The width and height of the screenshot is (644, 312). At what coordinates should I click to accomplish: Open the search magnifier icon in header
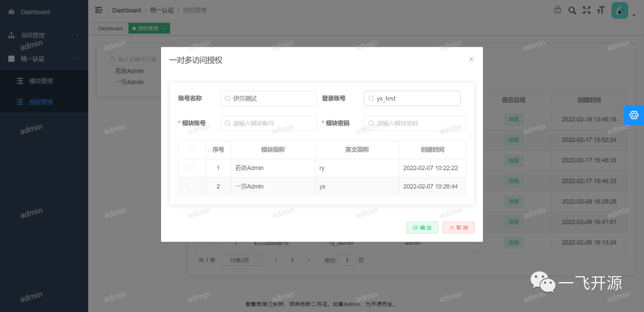coord(572,10)
